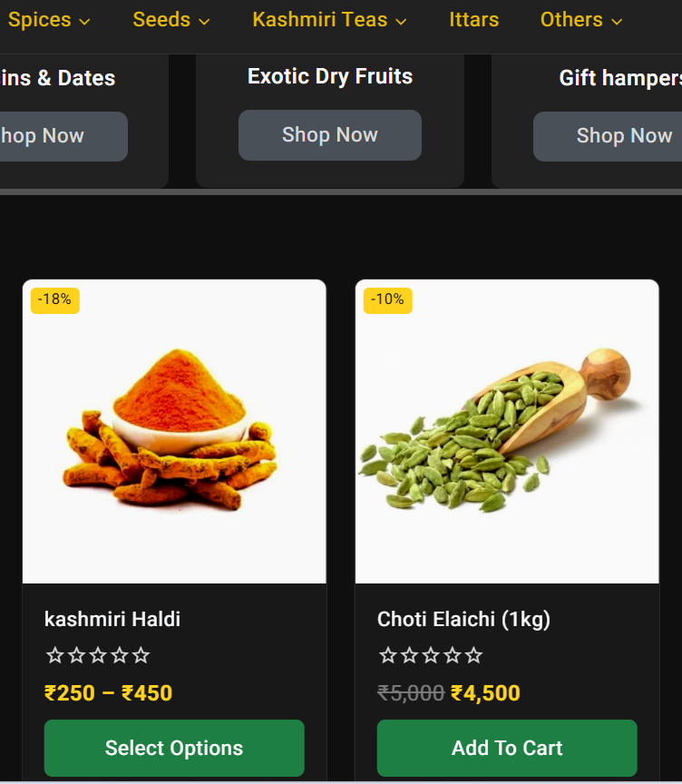Click the -18% discount badge
Viewport: 682px width, 784px height.
[x=55, y=300]
